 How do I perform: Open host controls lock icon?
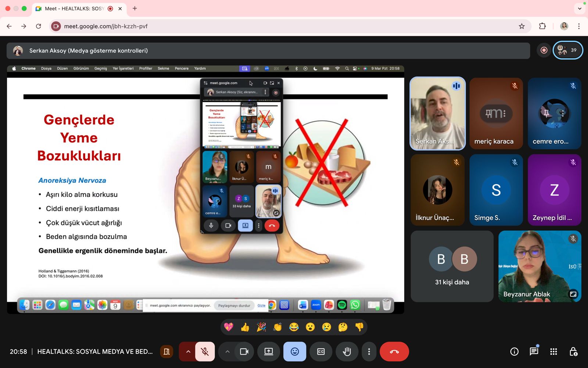pos(573,351)
